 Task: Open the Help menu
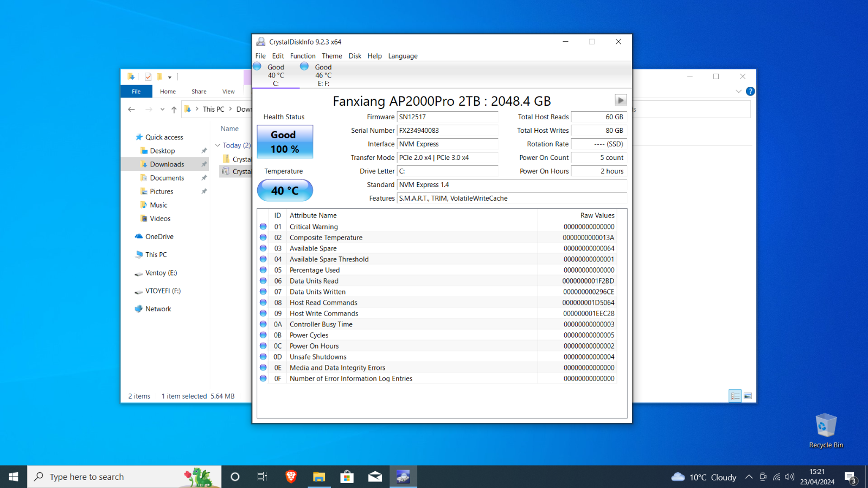click(x=374, y=56)
